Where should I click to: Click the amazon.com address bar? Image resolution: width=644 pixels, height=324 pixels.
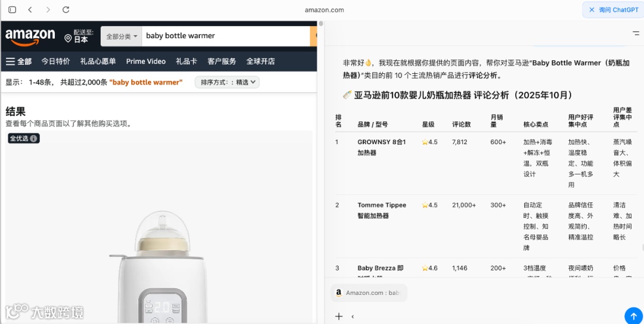pos(324,10)
